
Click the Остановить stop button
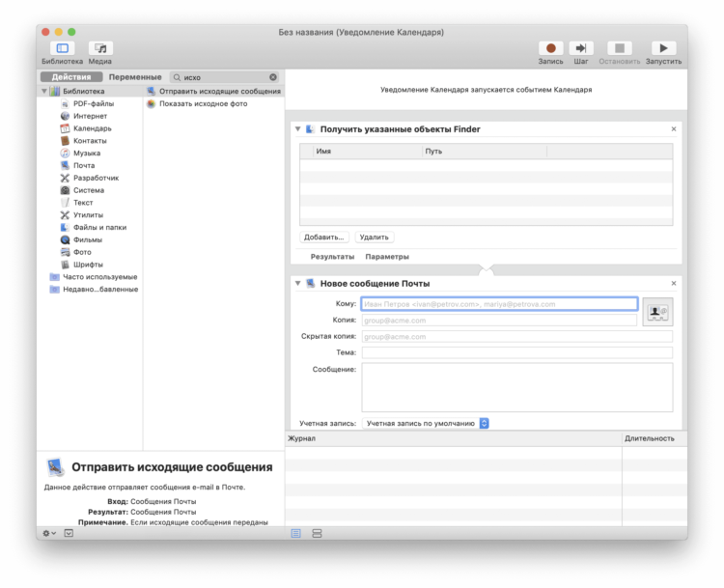click(x=619, y=48)
